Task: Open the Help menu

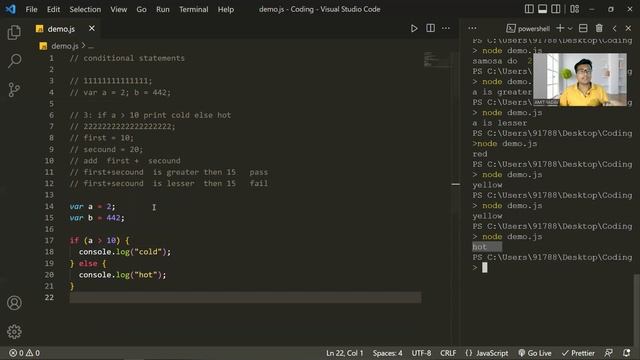Action: (x=225, y=9)
